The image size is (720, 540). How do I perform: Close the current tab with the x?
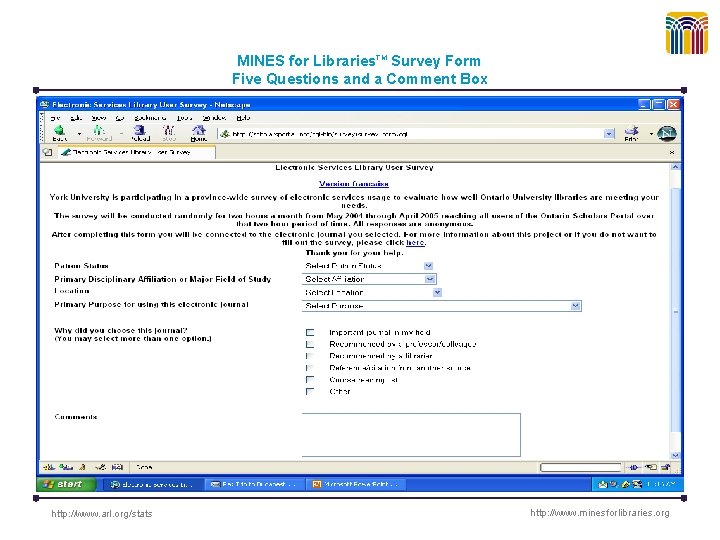[672, 152]
